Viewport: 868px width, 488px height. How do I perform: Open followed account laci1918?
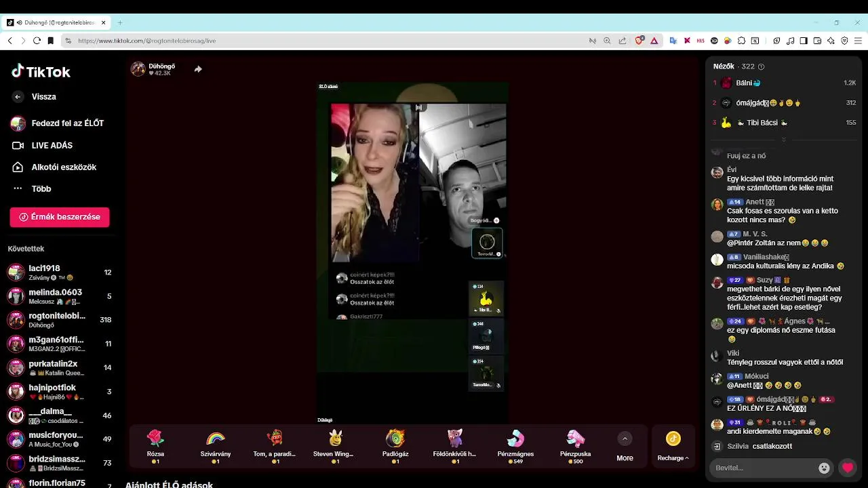(60, 272)
